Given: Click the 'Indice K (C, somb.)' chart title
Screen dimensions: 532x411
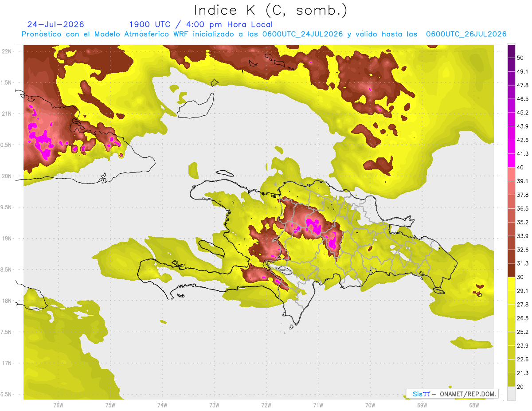Looking at the screenshot, I should click(x=270, y=10).
